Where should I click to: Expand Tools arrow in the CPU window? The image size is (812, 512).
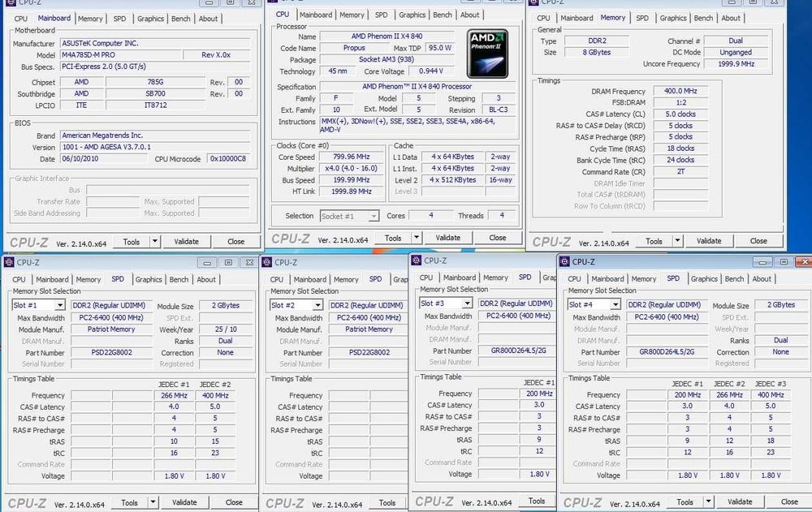[x=417, y=238]
